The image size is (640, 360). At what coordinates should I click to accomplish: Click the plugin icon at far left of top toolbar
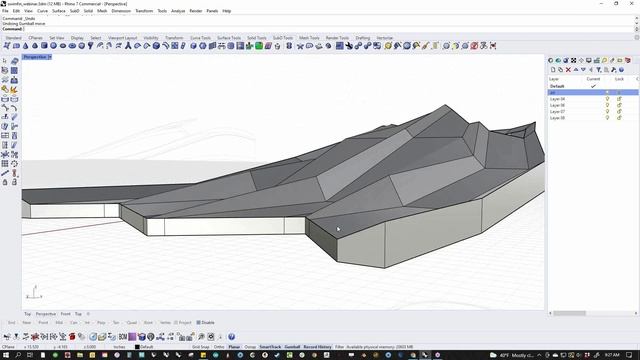(x=7, y=46)
